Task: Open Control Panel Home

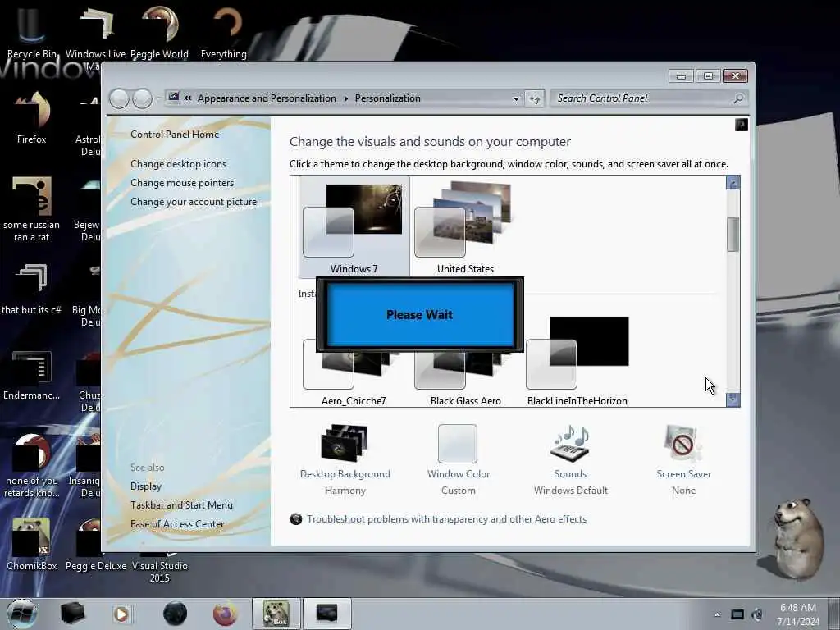Action: click(175, 135)
